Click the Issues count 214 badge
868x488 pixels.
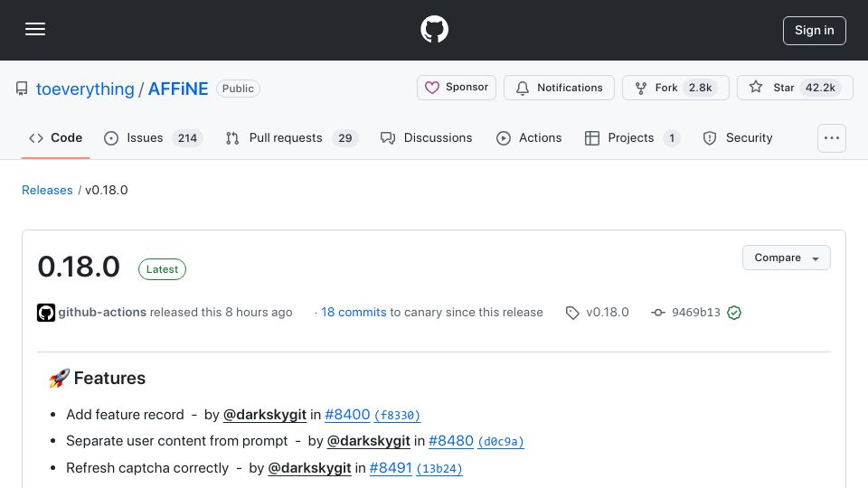(188, 138)
